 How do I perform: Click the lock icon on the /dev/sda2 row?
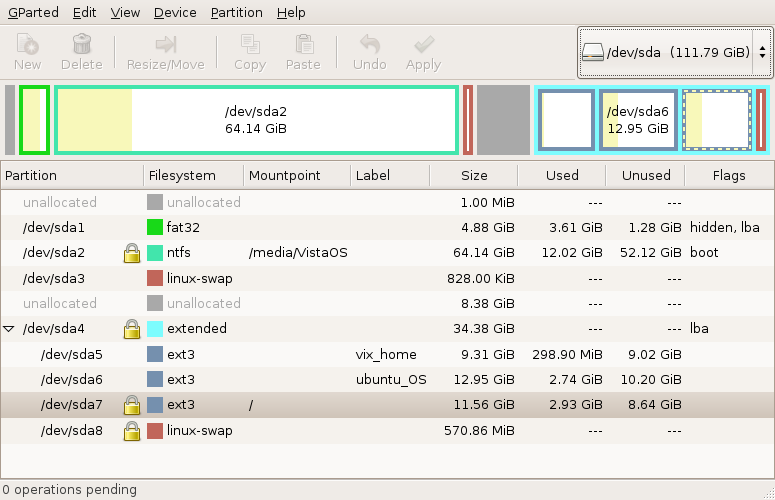pos(131,253)
